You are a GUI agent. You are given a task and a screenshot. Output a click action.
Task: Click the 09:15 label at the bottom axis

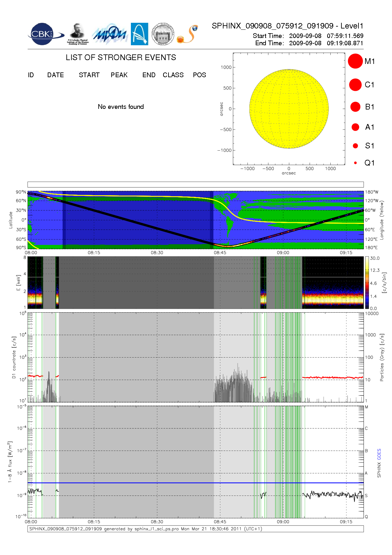pos(346,521)
